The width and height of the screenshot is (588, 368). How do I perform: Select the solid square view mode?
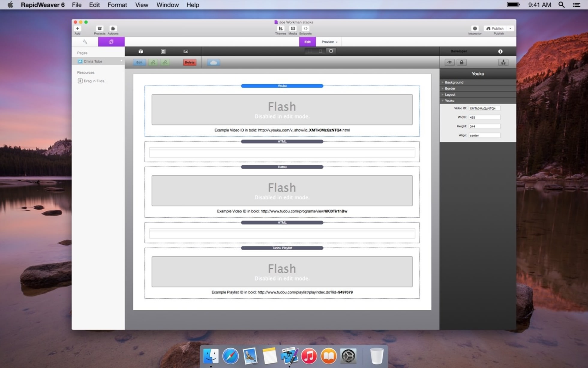pyautogui.click(x=331, y=51)
